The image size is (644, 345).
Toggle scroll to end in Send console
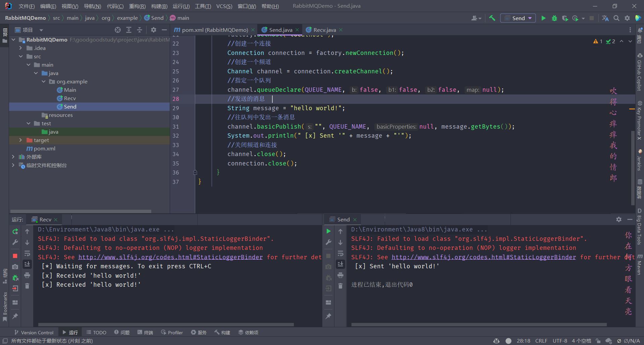(x=340, y=264)
